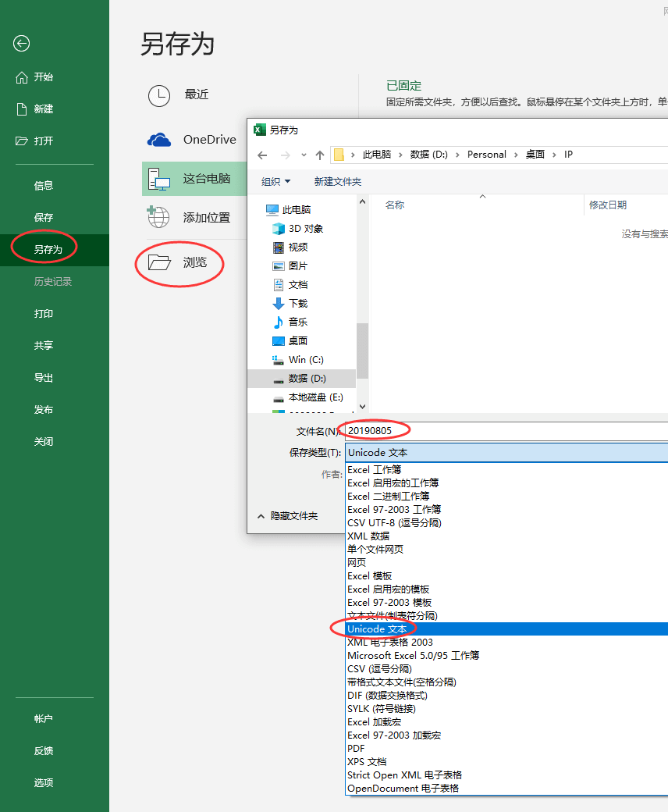Select the Music folder in tree
This screenshot has width=668, height=812.
(x=297, y=322)
